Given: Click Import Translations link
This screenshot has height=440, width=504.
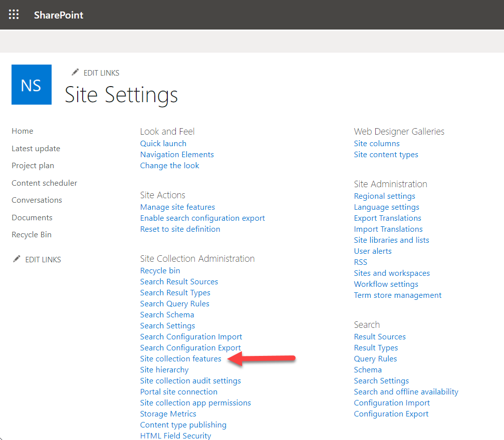Looking at the screenshot, I should (x=388, y=229).
